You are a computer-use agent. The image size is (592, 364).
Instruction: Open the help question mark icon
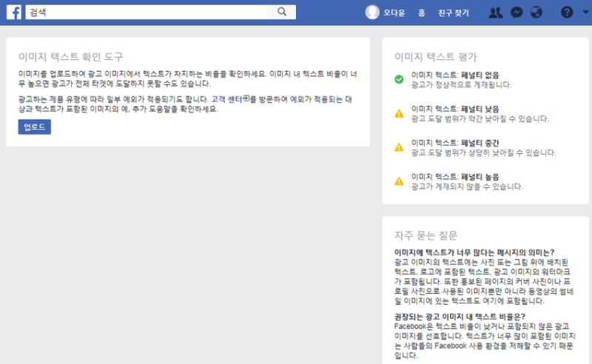pos(567,13)
